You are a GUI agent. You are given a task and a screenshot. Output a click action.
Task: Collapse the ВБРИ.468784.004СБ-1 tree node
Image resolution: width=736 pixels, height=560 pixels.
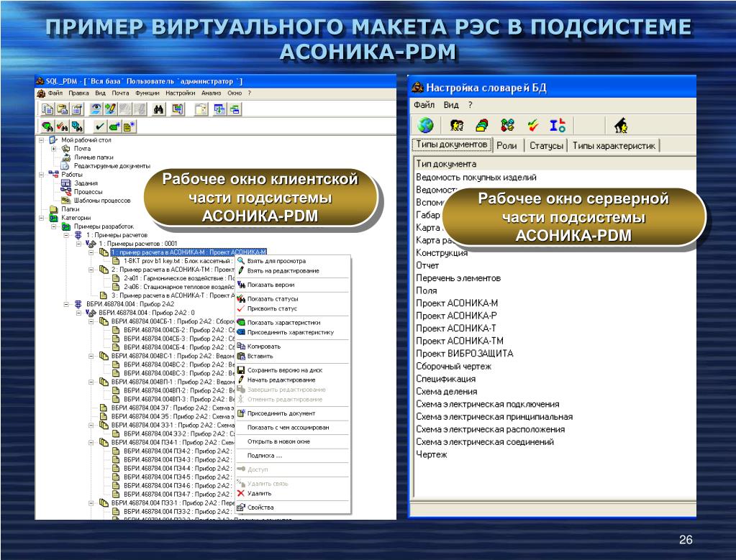pos(91,321)
